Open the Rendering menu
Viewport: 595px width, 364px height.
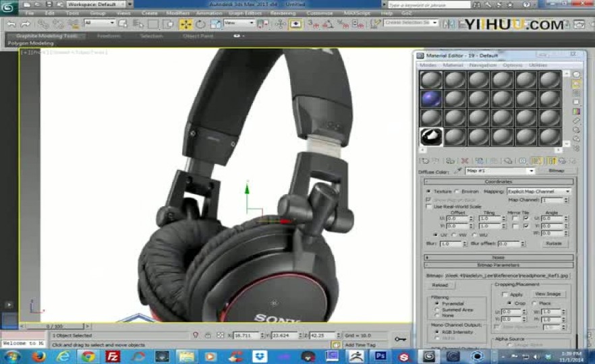tap(283, 13)
